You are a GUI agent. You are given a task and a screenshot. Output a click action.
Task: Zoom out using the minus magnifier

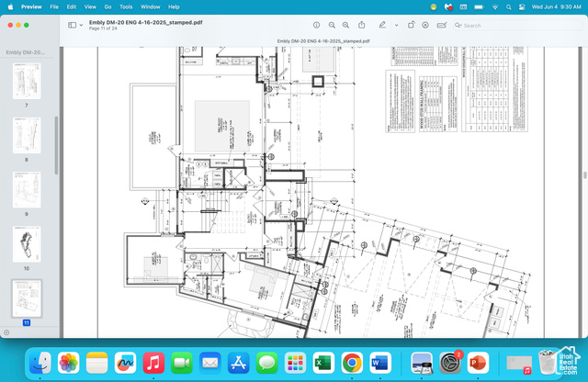pos(331,25)
